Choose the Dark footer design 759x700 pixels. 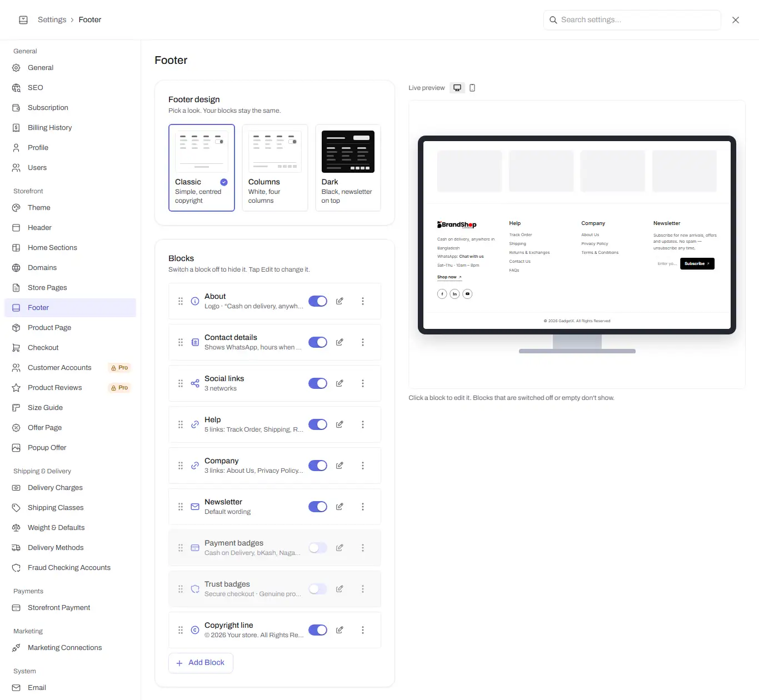point(348,168)
